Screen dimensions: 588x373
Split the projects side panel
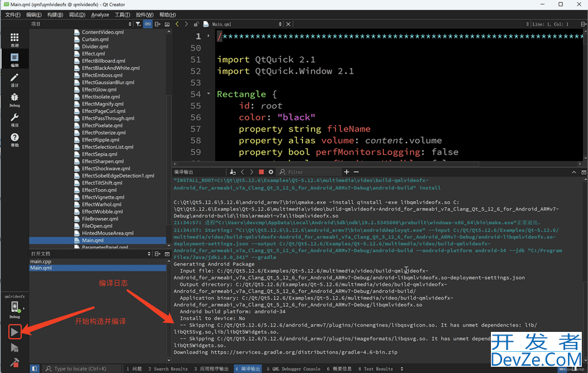pyautogui.click(x=157, y=24)
